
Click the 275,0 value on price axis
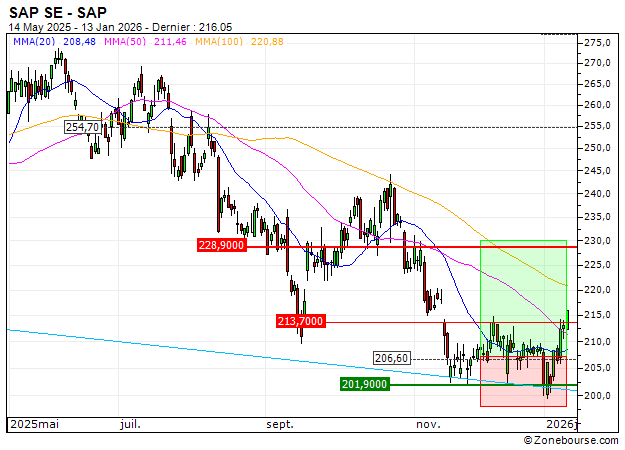coord(597,43)
